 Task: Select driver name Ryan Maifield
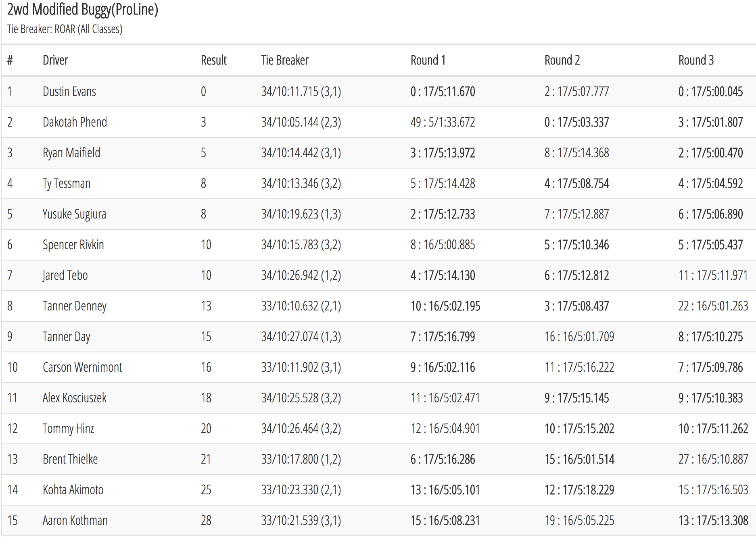[71, 153]
